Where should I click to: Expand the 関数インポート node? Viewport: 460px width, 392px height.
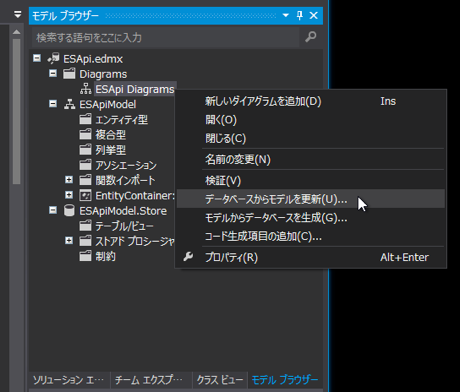coord(69,180)
